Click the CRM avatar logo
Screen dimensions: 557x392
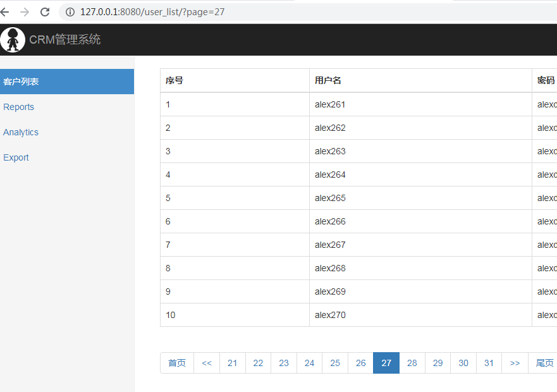(x=13, y=40)
